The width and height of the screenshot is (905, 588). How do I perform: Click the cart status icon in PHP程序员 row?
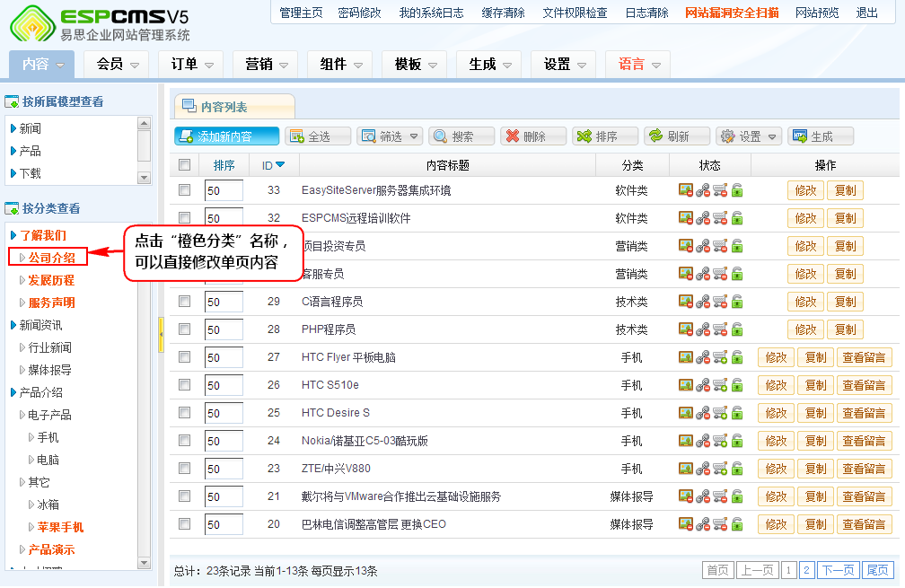point(720,329)
